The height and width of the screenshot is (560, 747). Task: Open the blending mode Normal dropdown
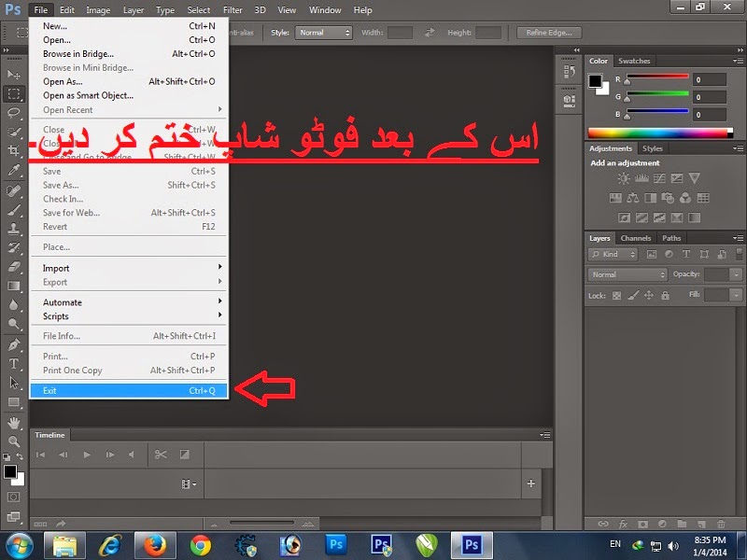coord(627,274)
